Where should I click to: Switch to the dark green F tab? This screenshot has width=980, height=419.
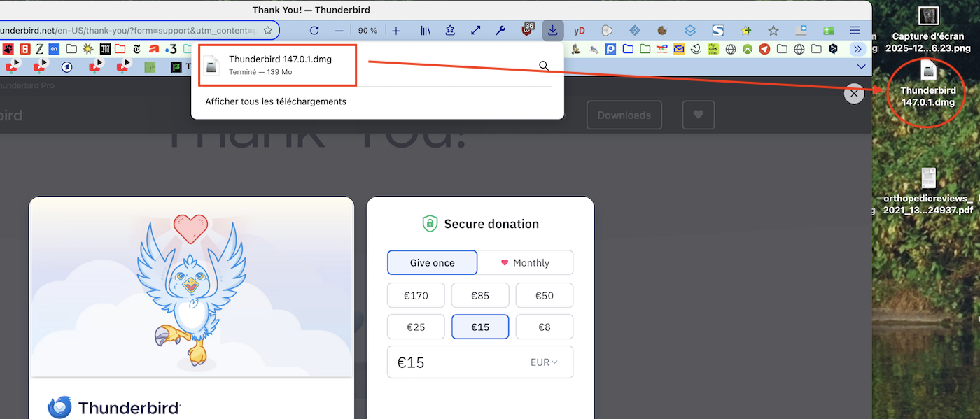176,67
